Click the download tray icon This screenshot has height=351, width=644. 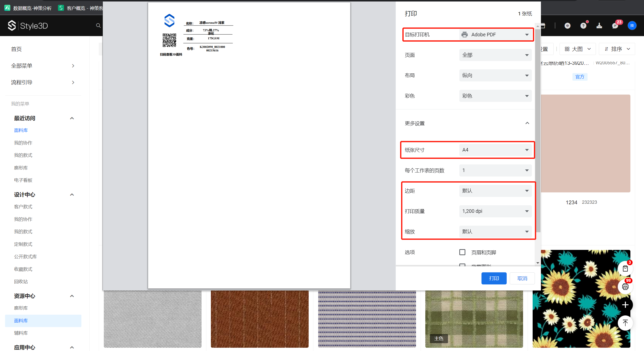(599, 26)
